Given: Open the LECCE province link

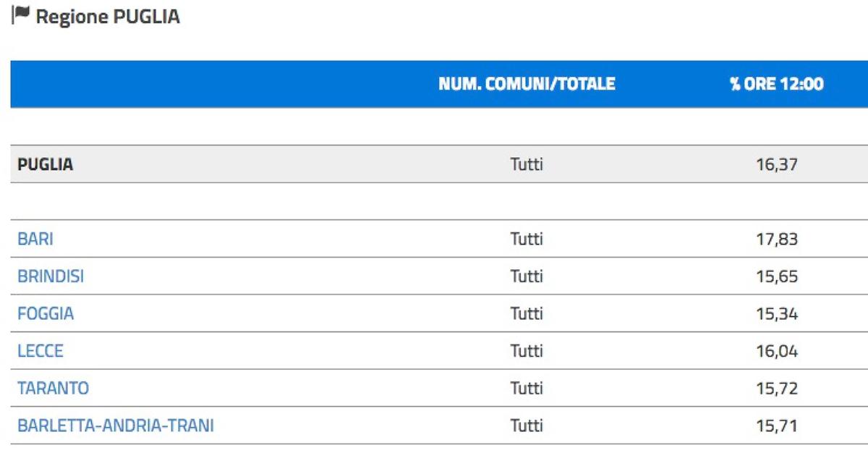Looking at the screenshot, I should tap(40, 351).
